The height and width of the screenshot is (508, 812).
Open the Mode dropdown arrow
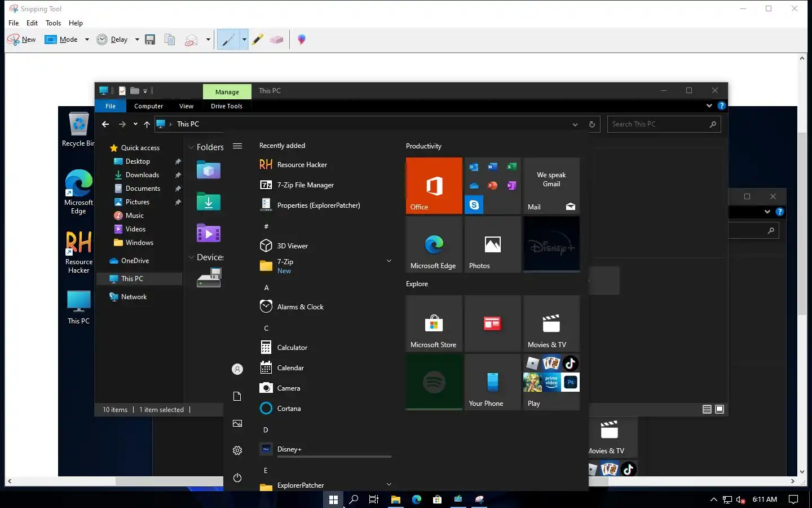point(87,40)
